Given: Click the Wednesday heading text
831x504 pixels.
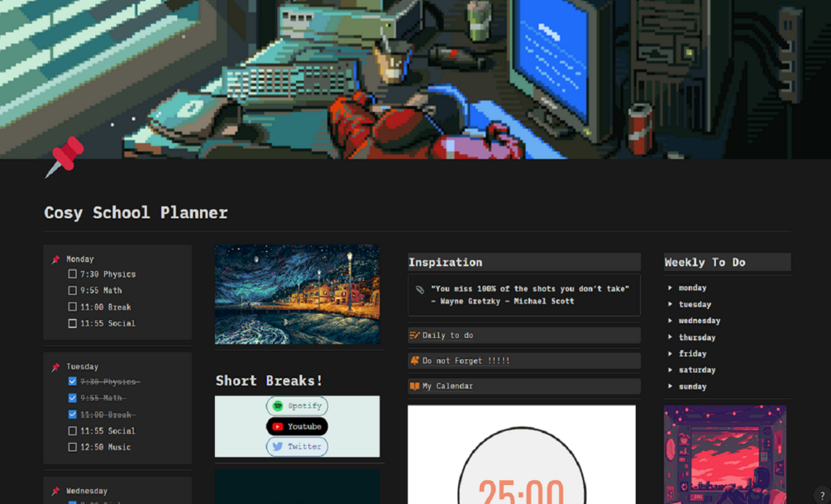Looking at the screenshot, I should point(87,492).
